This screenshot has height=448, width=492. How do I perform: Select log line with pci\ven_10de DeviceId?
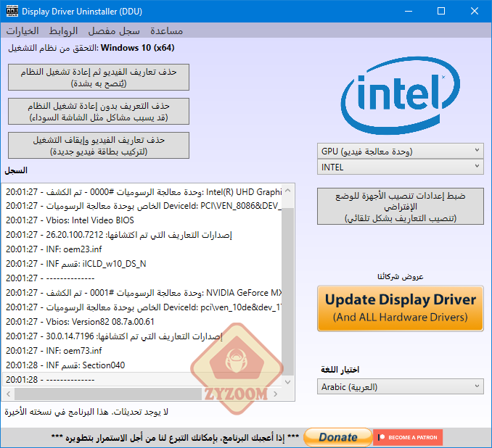coord(144,307)
